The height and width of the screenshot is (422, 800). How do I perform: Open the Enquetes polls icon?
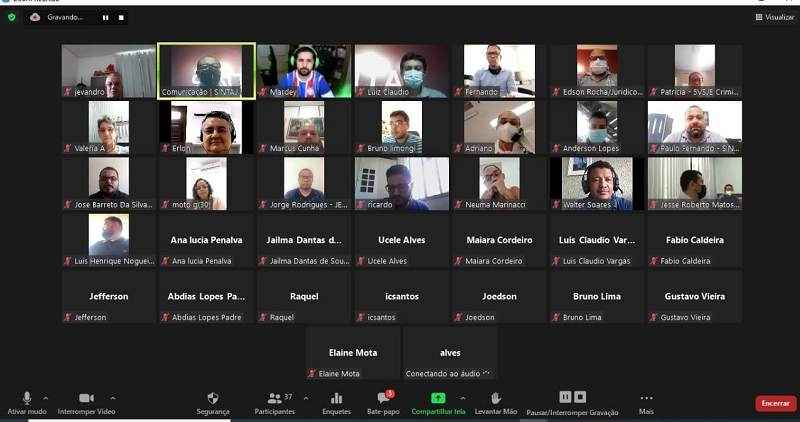point(336,398)
